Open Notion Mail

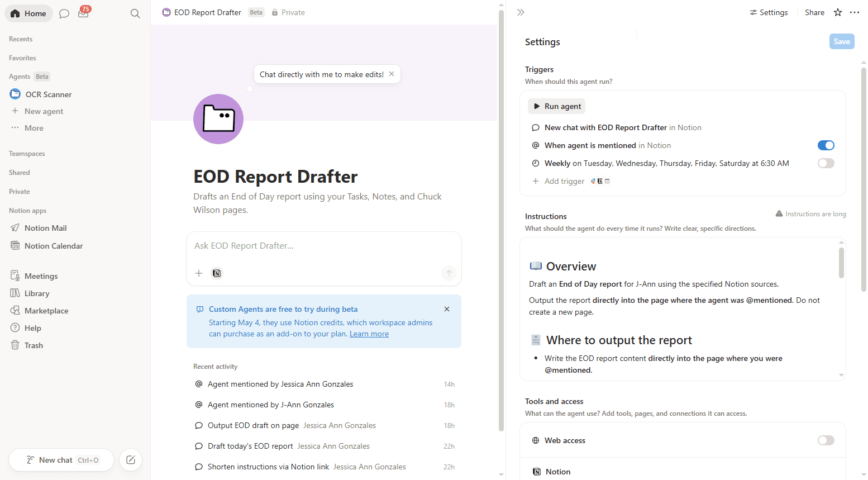[x=45, y=227]
